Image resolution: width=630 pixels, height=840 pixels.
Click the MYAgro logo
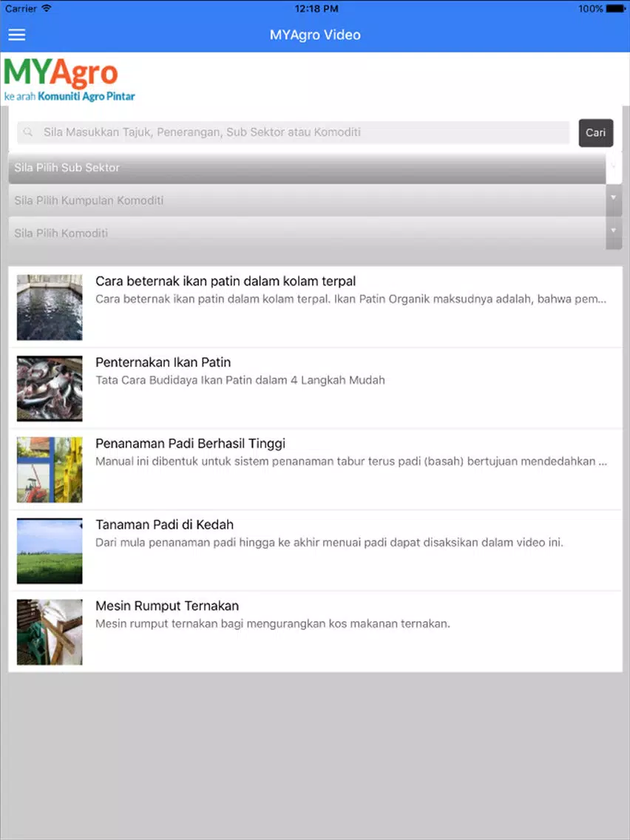pyautogui.click(x=61, y=73)
